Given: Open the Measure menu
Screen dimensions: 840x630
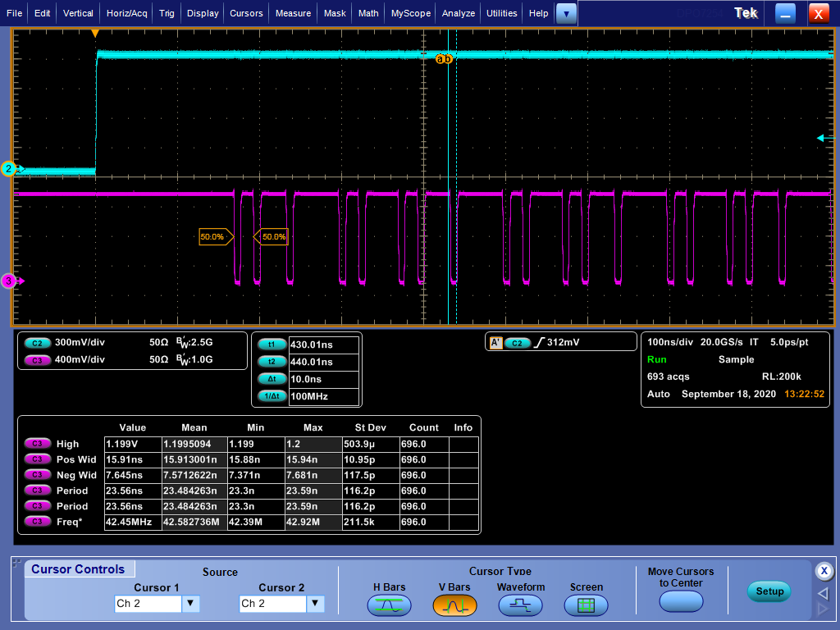Looking at the screenshot, I should pyautogui.click(x=293, y=13).
